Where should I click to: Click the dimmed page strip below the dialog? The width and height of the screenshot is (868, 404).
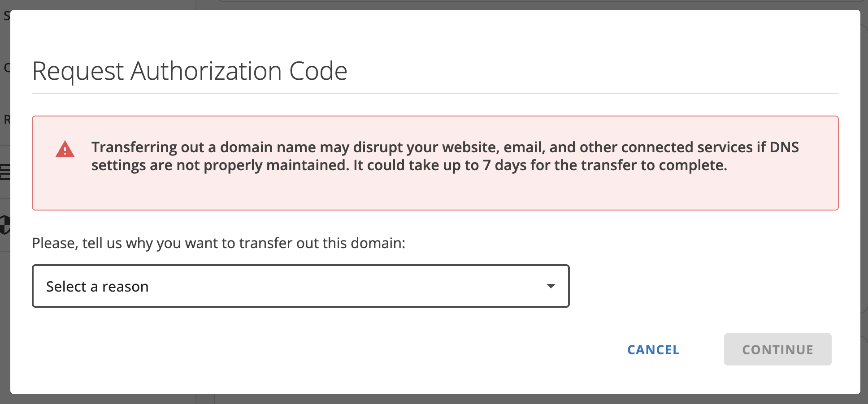coord(434,399)
